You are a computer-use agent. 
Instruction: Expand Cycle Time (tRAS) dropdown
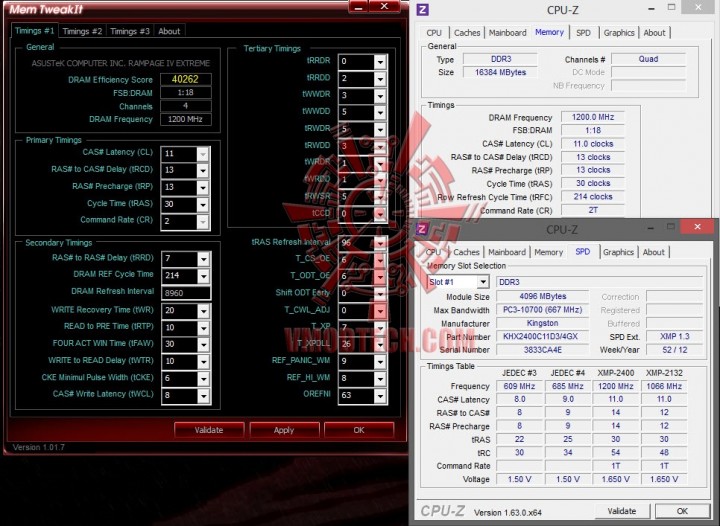(202, 205)
